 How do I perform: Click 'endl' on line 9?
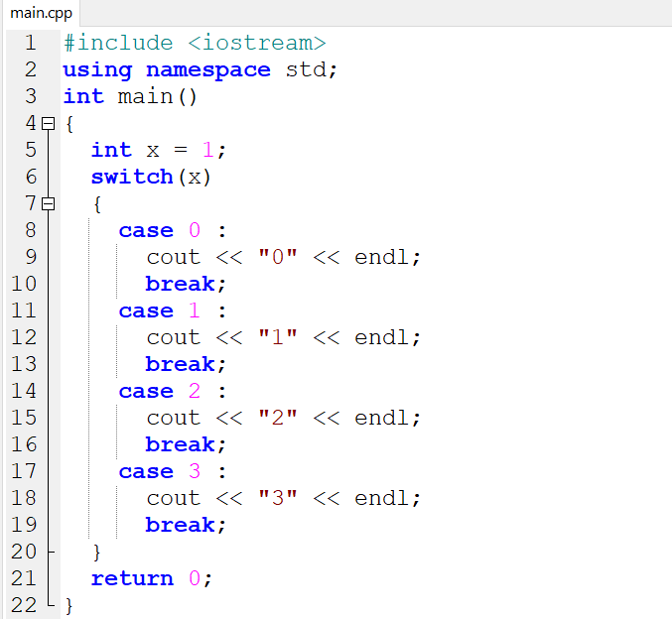point(381,257)
